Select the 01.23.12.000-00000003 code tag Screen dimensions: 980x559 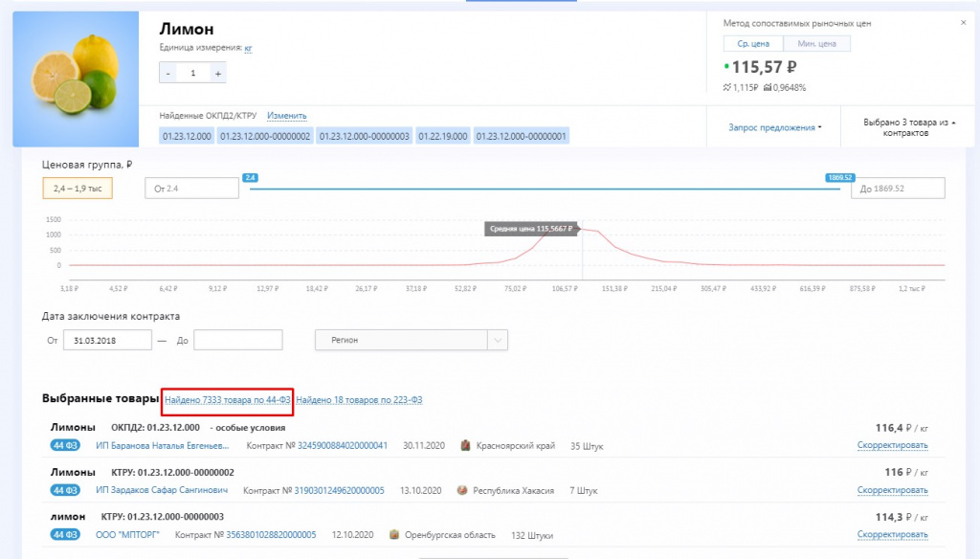365,136
